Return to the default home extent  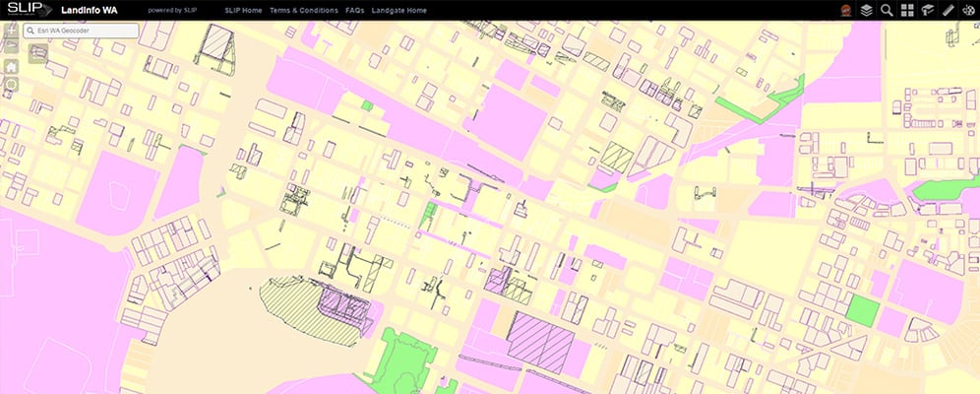coord(11,66)
